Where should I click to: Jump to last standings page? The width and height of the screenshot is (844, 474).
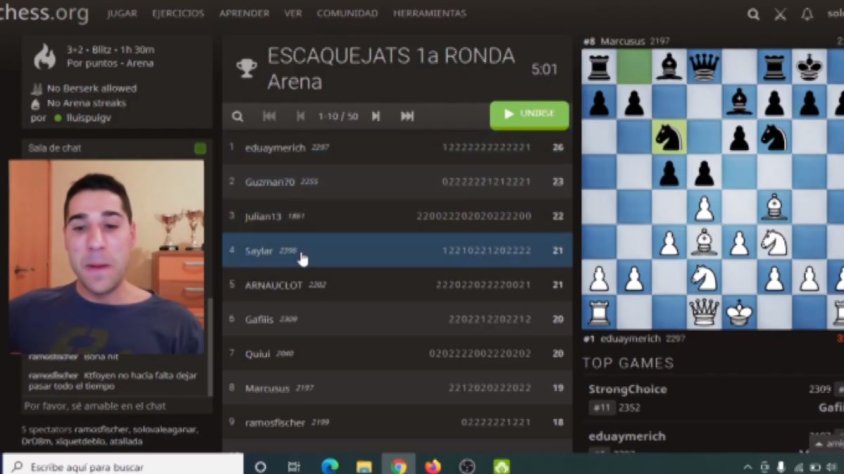click(407, 116)
